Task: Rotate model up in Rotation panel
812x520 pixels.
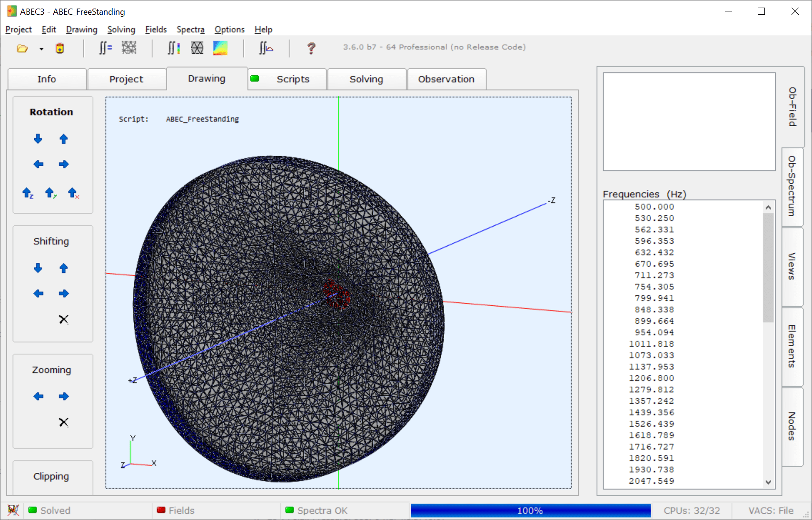Action: coord(64,139)
